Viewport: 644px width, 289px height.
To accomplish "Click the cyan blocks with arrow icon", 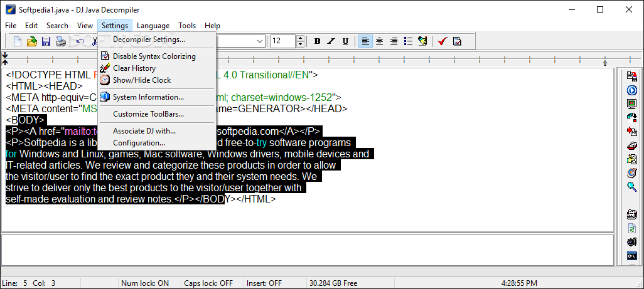I will tap(631, 117).
